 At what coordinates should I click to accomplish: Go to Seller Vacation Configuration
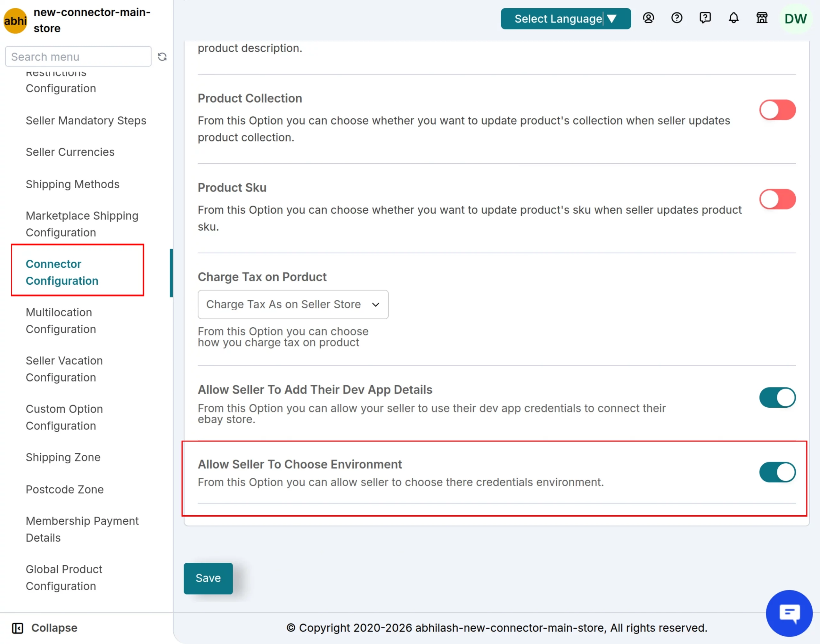(64, 369)
